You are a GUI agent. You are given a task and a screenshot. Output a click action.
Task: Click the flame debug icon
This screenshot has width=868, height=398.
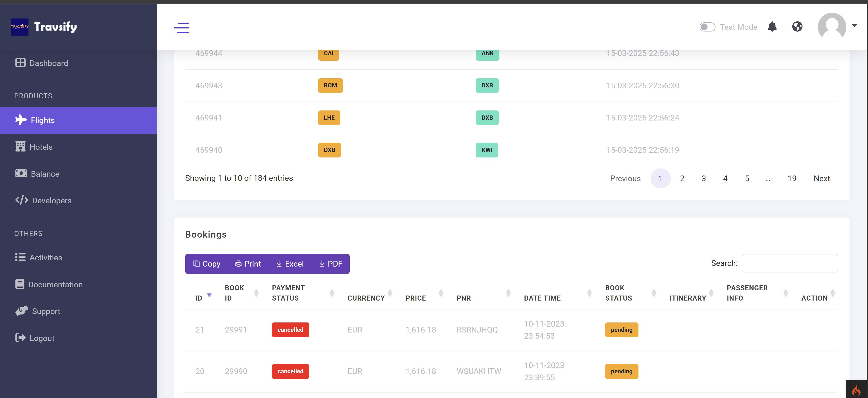[856, 390]
